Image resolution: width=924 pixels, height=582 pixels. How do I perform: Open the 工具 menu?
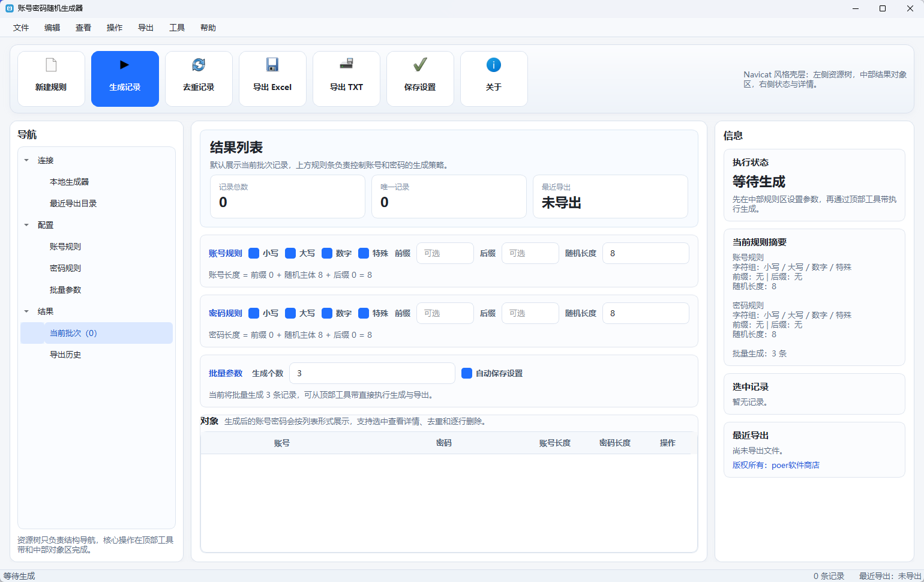[x=177, y=28]
